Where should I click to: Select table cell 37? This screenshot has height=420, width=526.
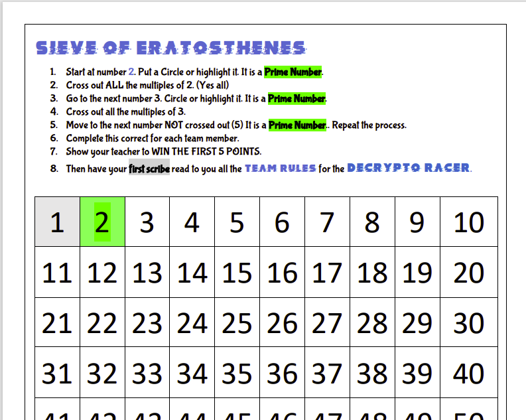coord(328,372)
